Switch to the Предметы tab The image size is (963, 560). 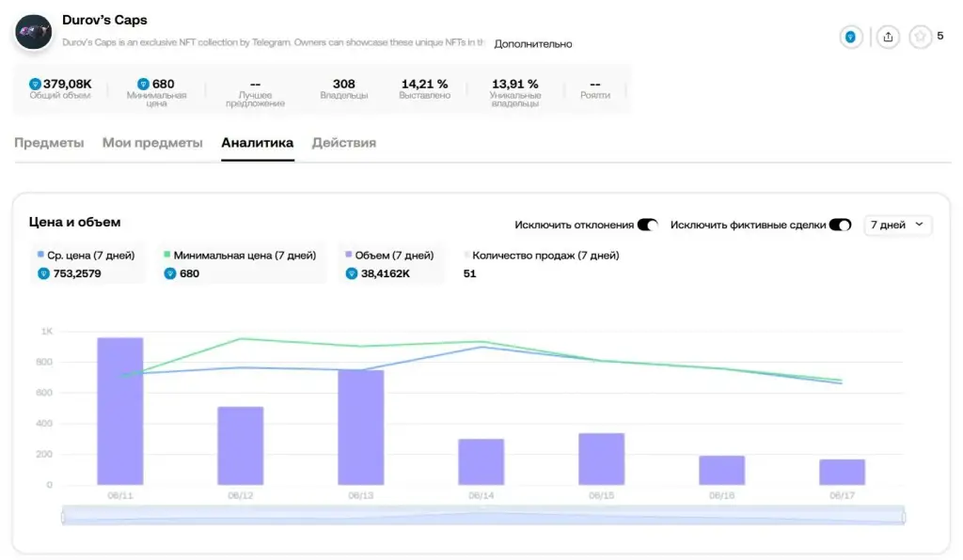click(x=49, y=143)
